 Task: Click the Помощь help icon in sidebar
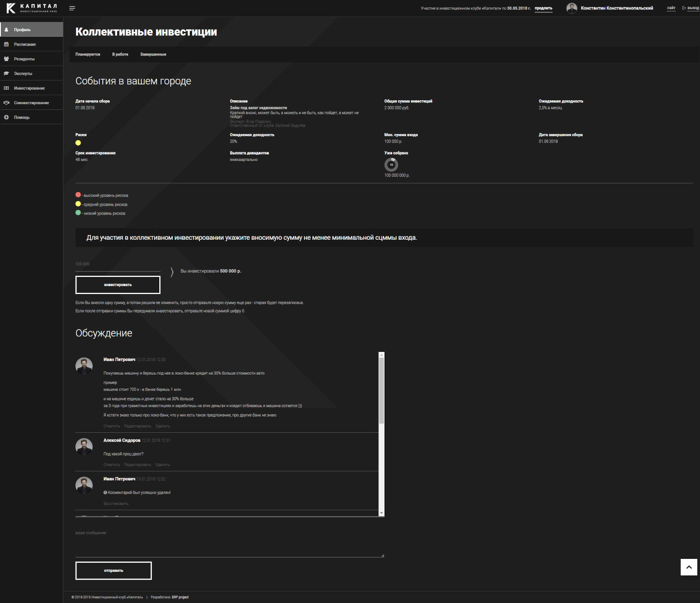(x=7, y=117)
